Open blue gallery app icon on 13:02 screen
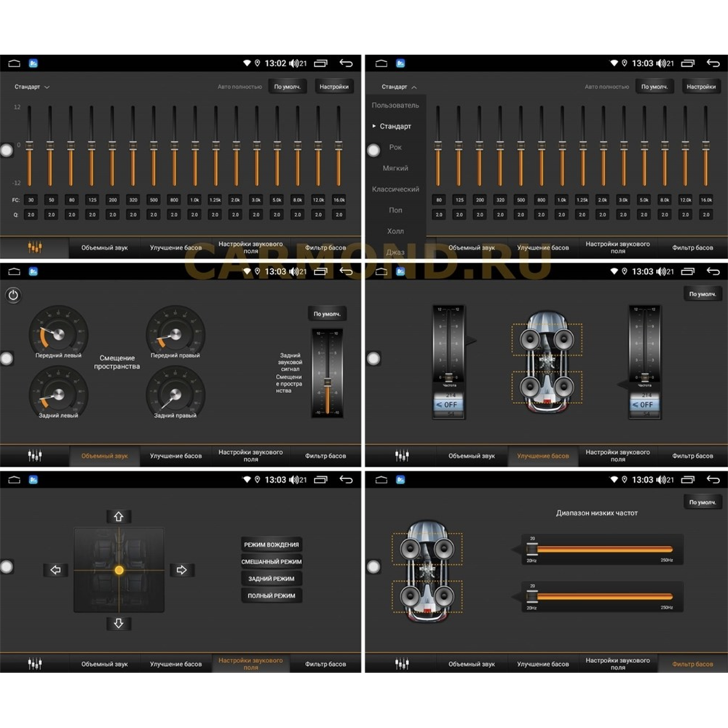Screen dimensions: 728x728 pos(33,63)
